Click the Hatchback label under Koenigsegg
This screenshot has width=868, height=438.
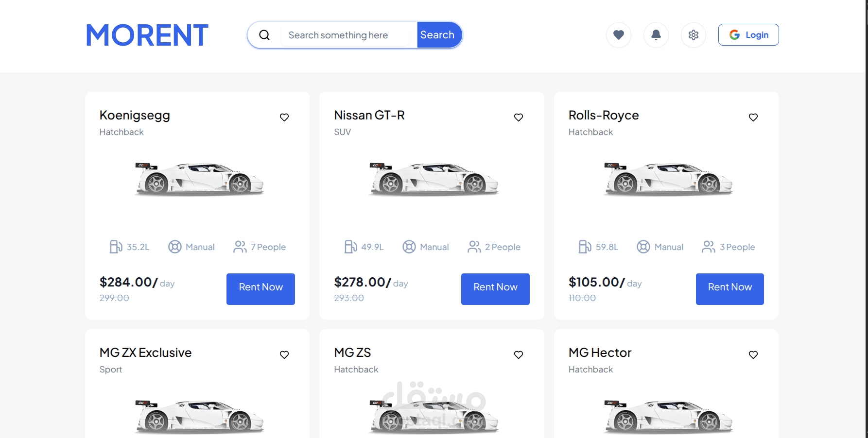tap(122, 132)
